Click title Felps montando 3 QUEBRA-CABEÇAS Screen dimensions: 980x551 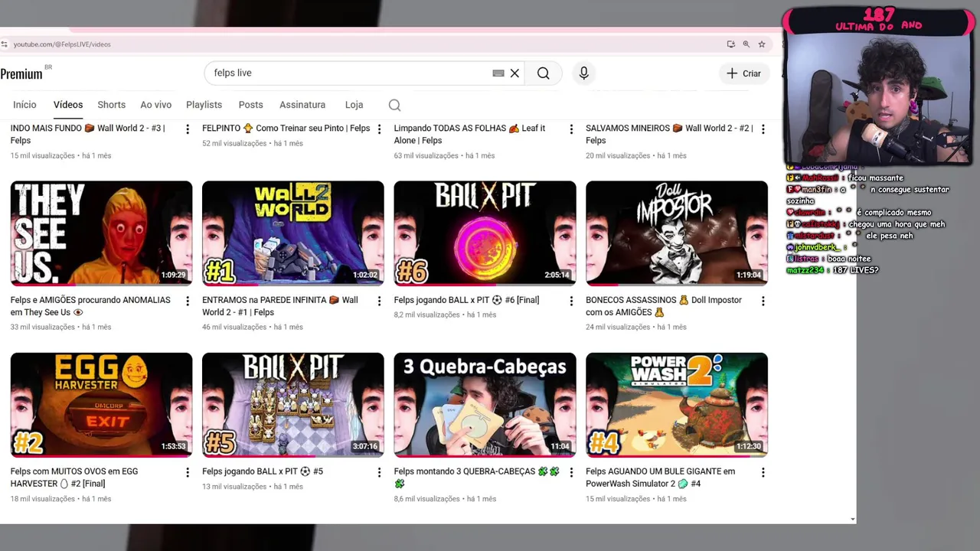click(477, 478)
